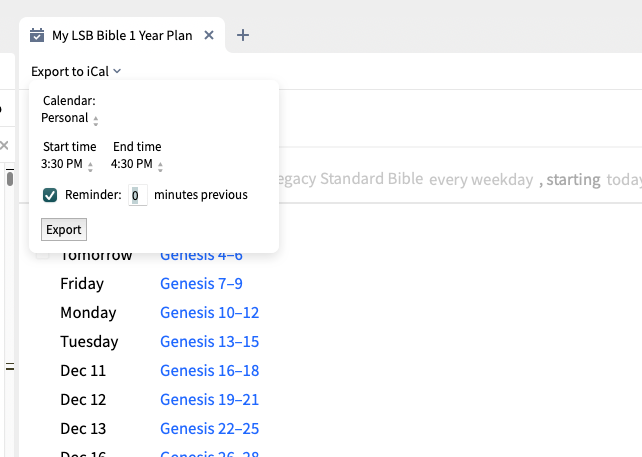The height and width of the screenshot is (457, 642).
Task: Click the reminder minutes input field
Action: 138,196
